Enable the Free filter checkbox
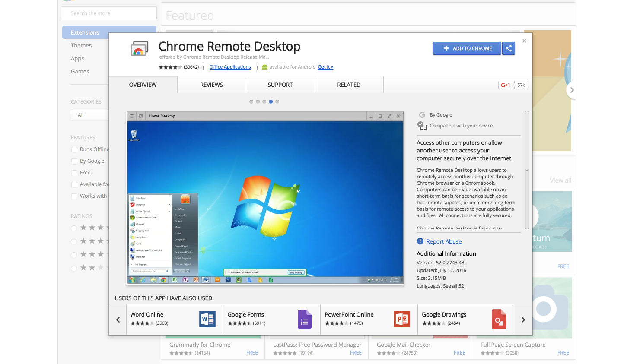 point(74,172)
